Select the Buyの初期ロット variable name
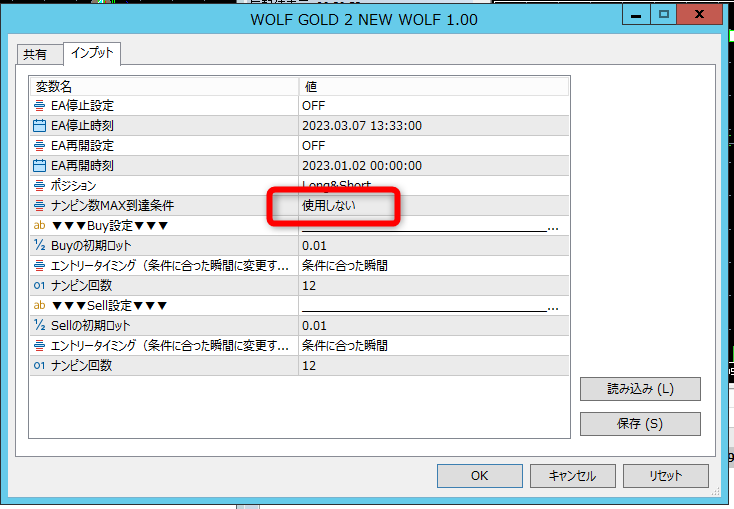 [x=91, y=245]
